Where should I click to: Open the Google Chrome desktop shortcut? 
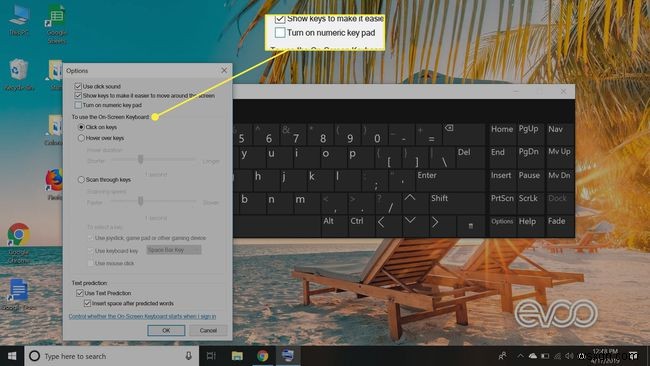coord(19,243)
